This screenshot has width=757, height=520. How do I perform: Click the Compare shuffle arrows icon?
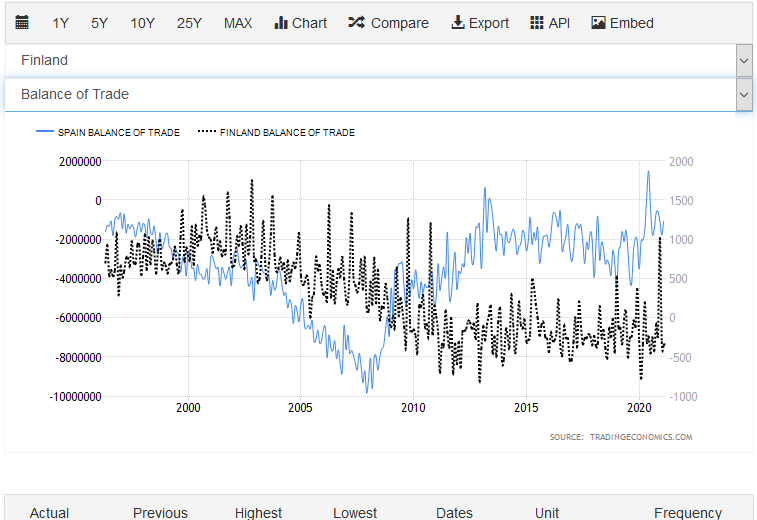356,22
